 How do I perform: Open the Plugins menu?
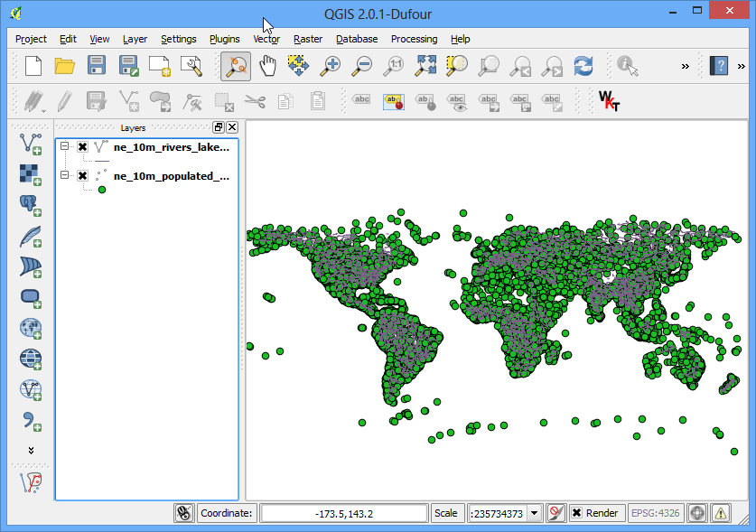tap(224, 39)
